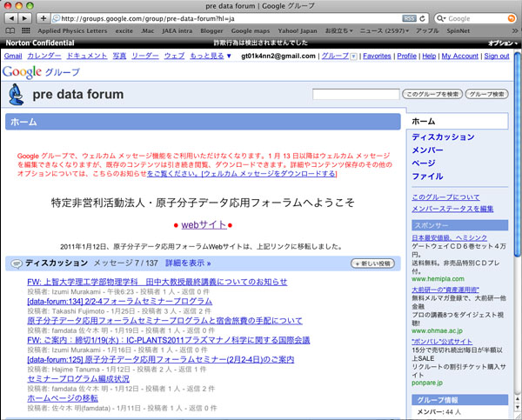Select ホーム in the sidebar
The image size is (522, 420).
coord(423,122)
